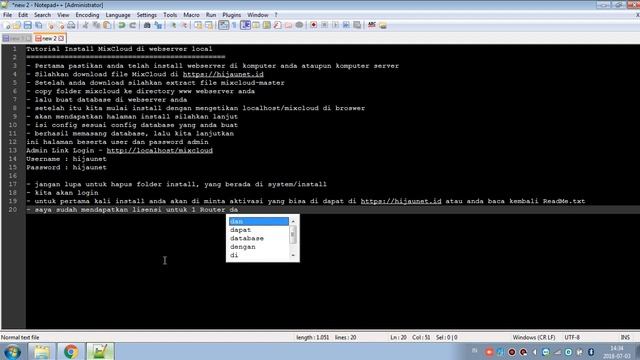
Task: Open File Explorer from taskbar
Action: [42, 351]
